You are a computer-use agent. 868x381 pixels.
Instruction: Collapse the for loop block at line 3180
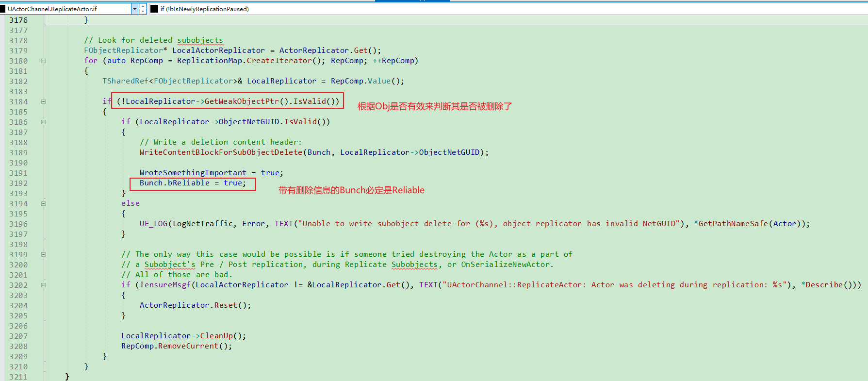tap(43, 61)
